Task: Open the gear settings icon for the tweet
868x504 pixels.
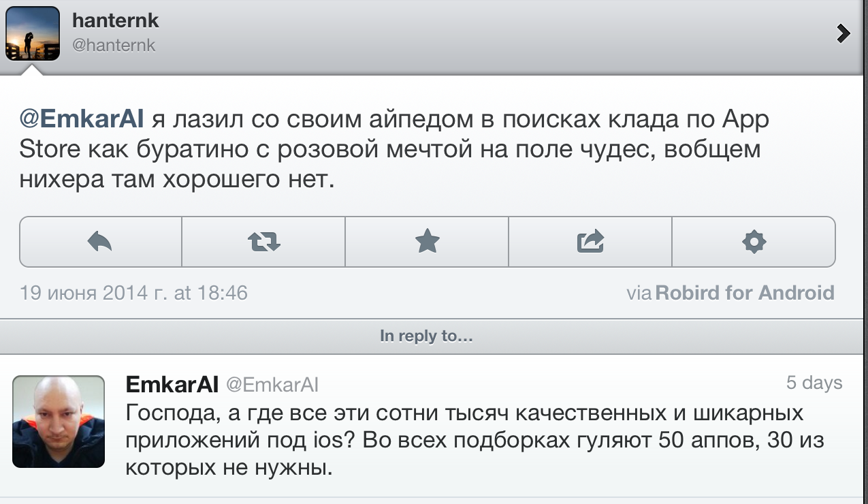Action: click(x=754, y=241)
